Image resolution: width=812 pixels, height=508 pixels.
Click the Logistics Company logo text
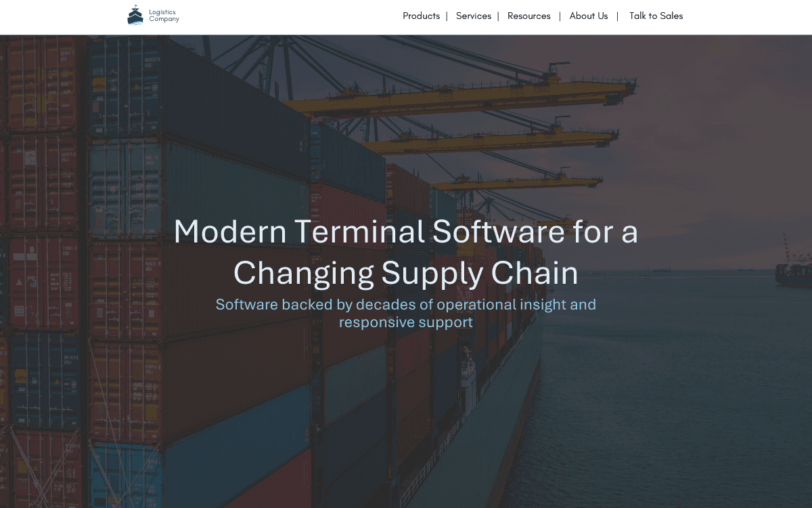(x=164, y=16)
